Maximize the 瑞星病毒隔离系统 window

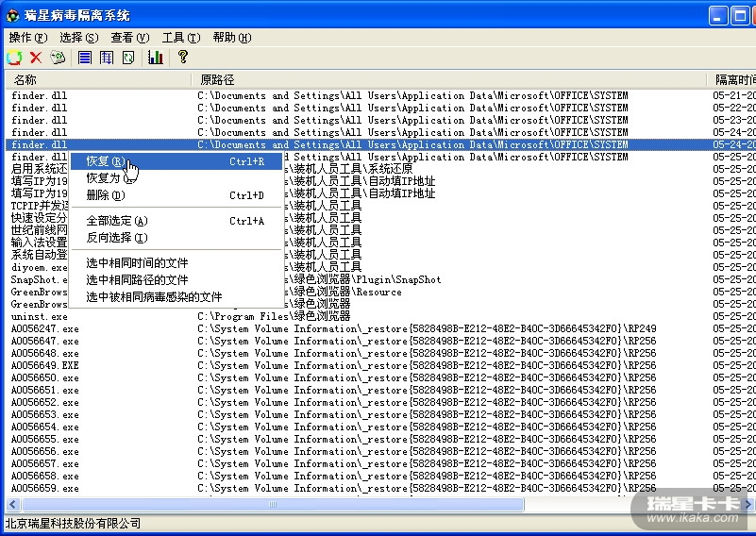click(739, 16)
